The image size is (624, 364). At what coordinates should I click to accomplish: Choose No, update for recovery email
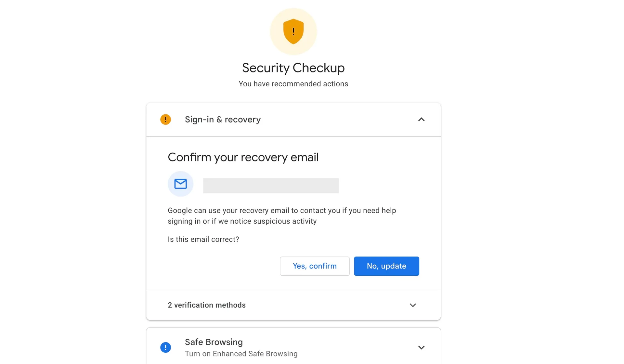point(386,266)
